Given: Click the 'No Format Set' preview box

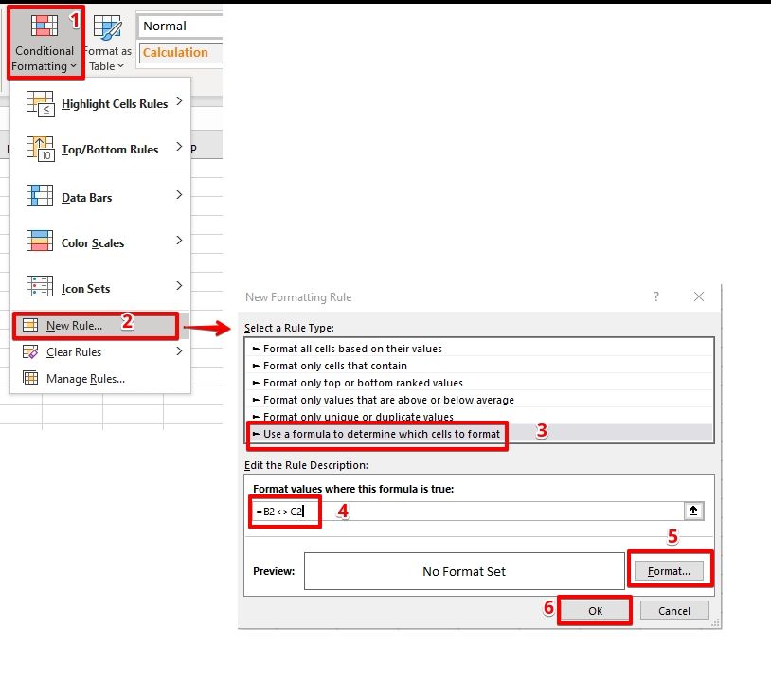Looking at the screenshot, I should (x=464, y=571).
